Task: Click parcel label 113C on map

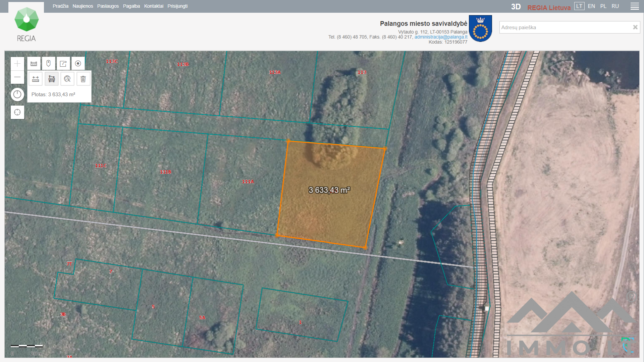Action: (112, 61)
